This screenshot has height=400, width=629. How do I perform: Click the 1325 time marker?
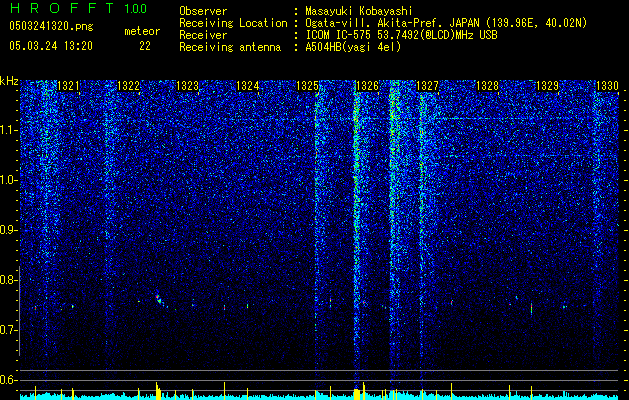point(307,86)
